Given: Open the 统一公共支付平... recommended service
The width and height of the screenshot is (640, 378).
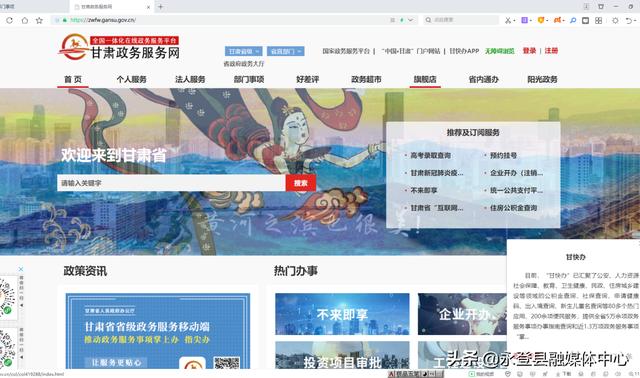Looking at the screenshot, I should (516, 190).
